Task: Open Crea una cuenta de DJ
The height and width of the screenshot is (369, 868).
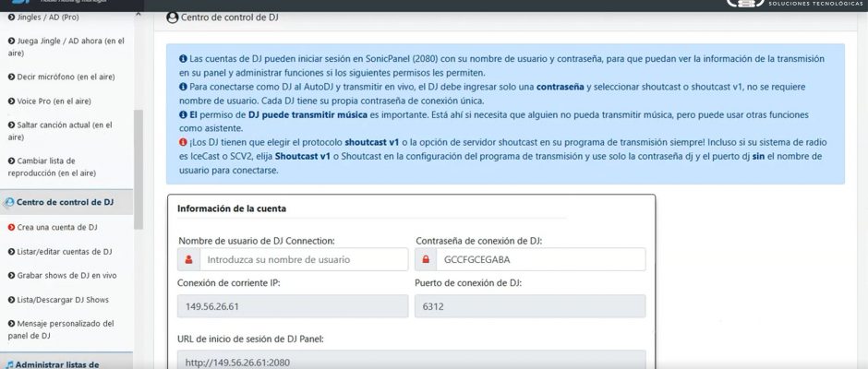Action: pyautogui.click(x=54, y=227)
